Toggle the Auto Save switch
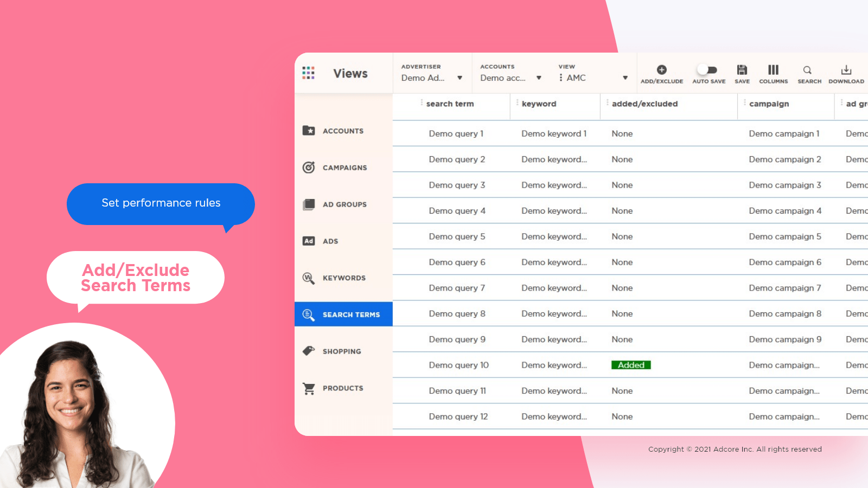The width and height of the screenshot is (868, 488). pos(708,70)
